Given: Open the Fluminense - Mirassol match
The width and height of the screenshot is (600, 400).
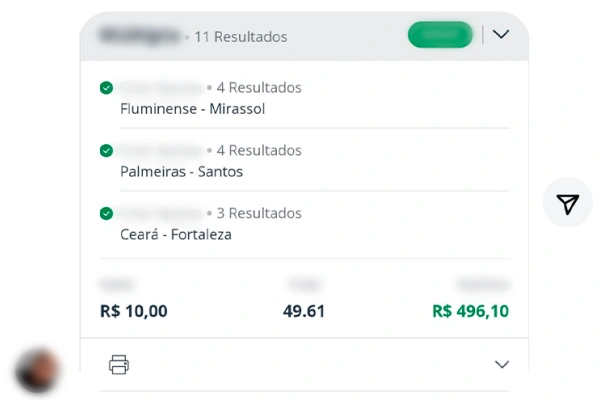Looking at the screenshot, I should 192,109.
